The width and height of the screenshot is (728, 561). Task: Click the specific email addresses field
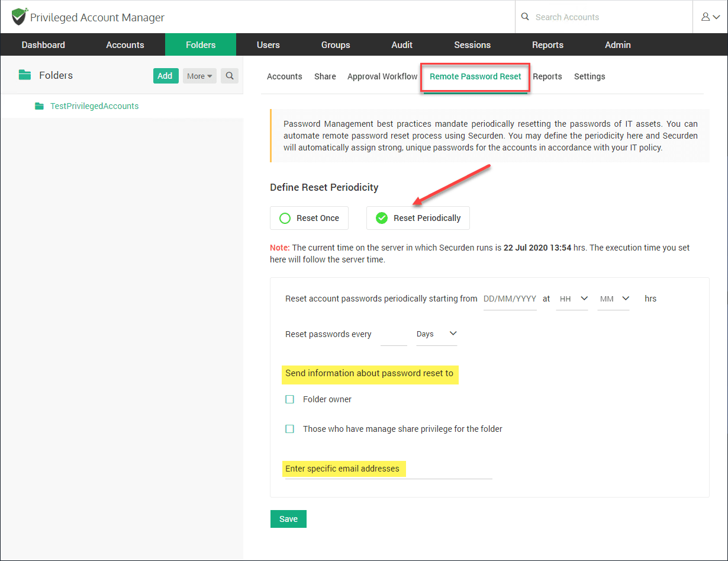[x=388, y=469]
